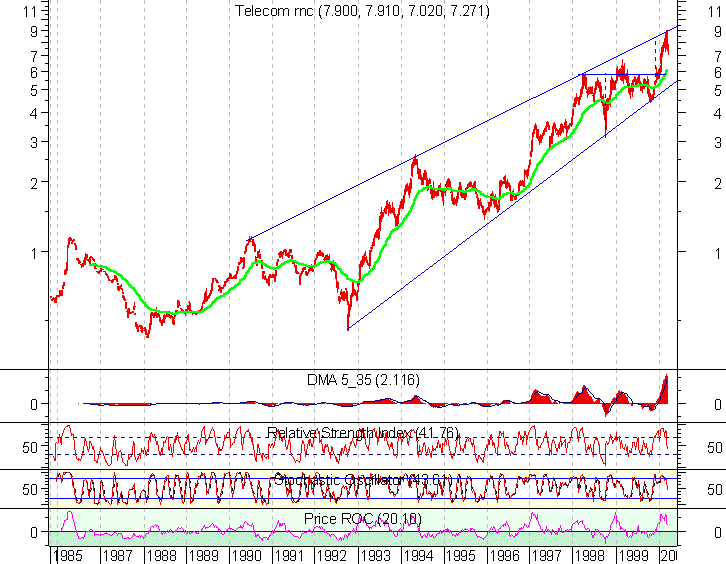Click the right price axis value 4

(718, 113)
